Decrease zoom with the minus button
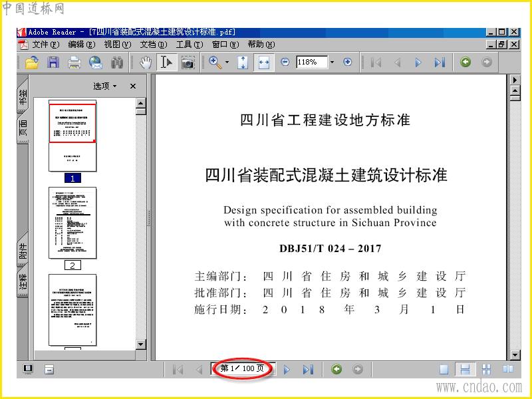Viewport: 532px width, 399px height. click(285, 62)
